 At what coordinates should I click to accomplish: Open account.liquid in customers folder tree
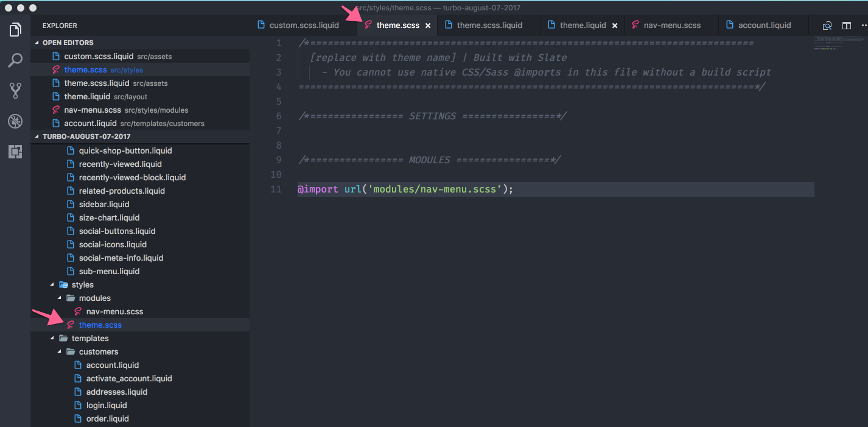(140, 365)
